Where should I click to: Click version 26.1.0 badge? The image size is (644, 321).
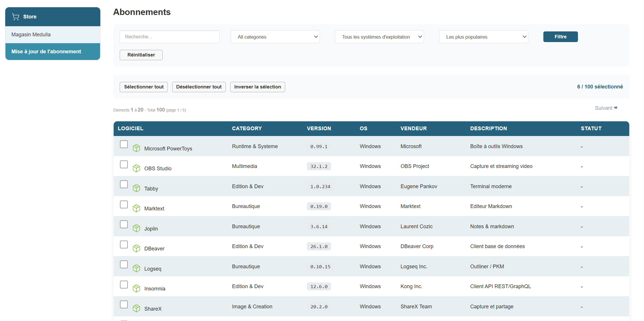pos(319,246)
